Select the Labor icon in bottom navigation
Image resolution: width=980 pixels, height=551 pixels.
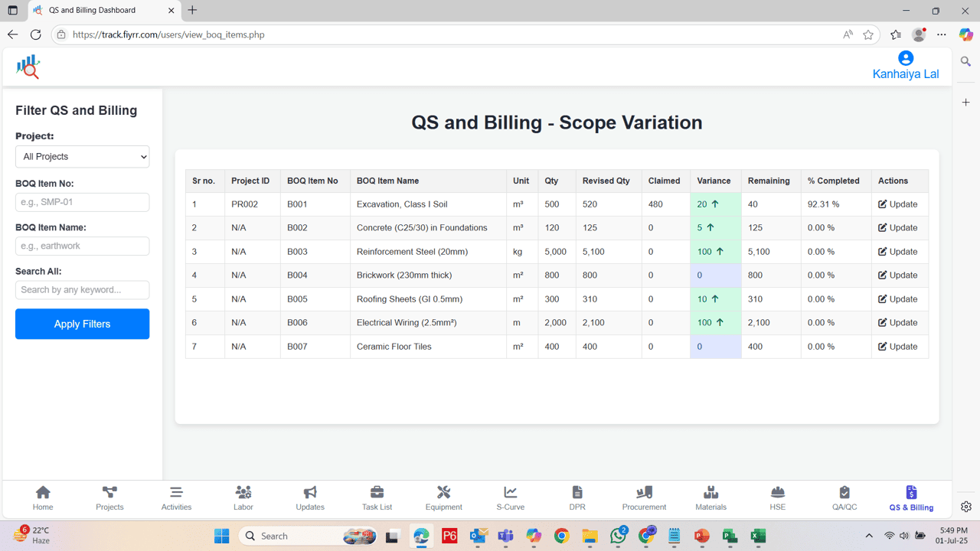coord(243,497)
